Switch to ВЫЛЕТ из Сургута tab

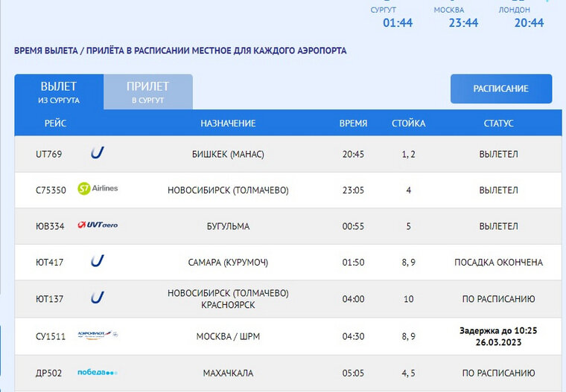pyautogui.click(x=59, y=92)
